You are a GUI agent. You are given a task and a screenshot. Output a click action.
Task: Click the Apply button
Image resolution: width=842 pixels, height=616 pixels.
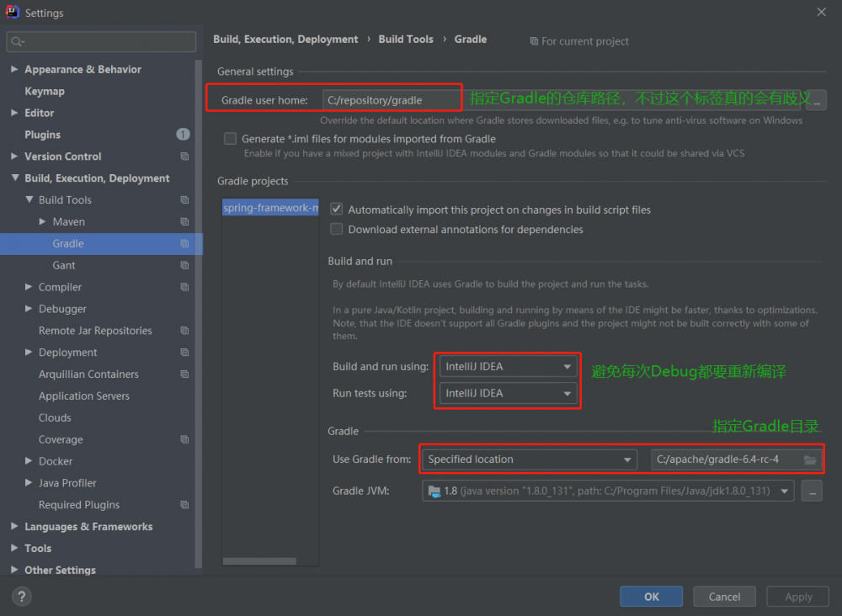[797, 596]
